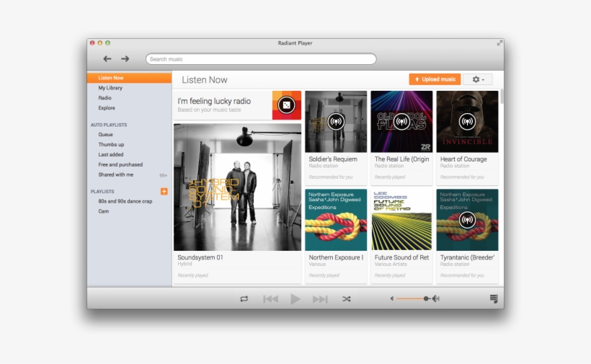Viewport: 591px width, 364px height.
Task: Click Various Artists under Future Sound
Action: pyautogui.click(x=391, y=264)
